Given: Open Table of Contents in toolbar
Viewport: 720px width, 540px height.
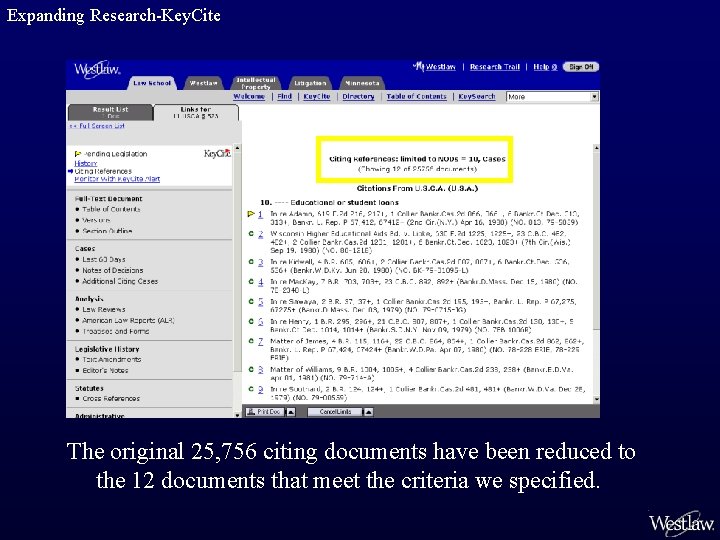Looking at the screenshot, I should (416, 96).
